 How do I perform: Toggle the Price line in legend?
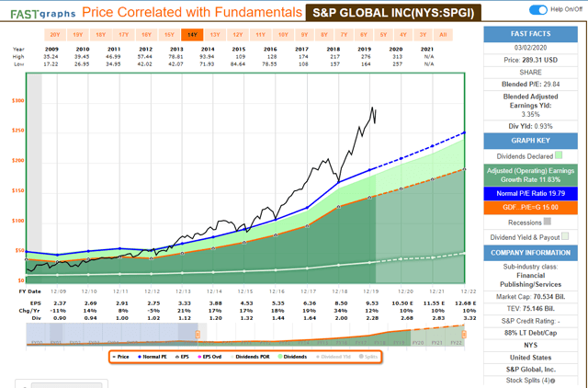click(x=120, y=357)
